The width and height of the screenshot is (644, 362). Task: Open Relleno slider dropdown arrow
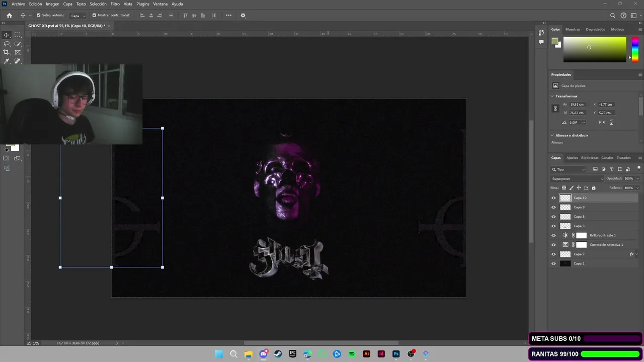click(638, 188)
